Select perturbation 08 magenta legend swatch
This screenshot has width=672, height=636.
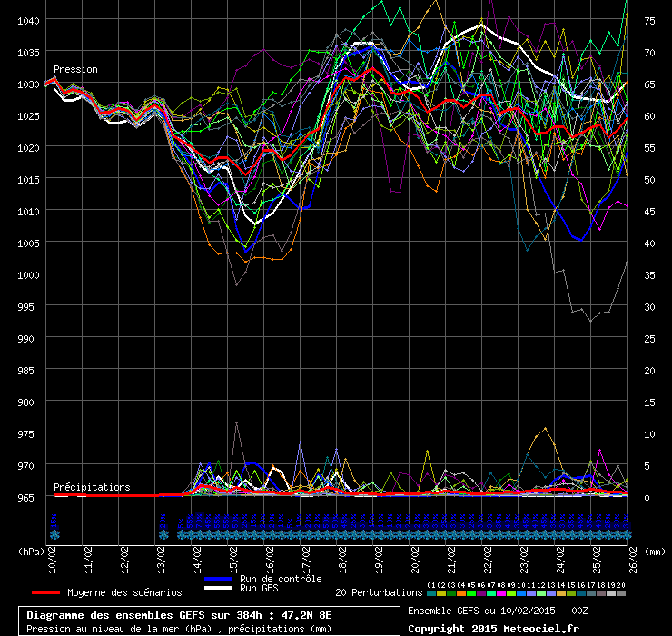click(501, 593)
